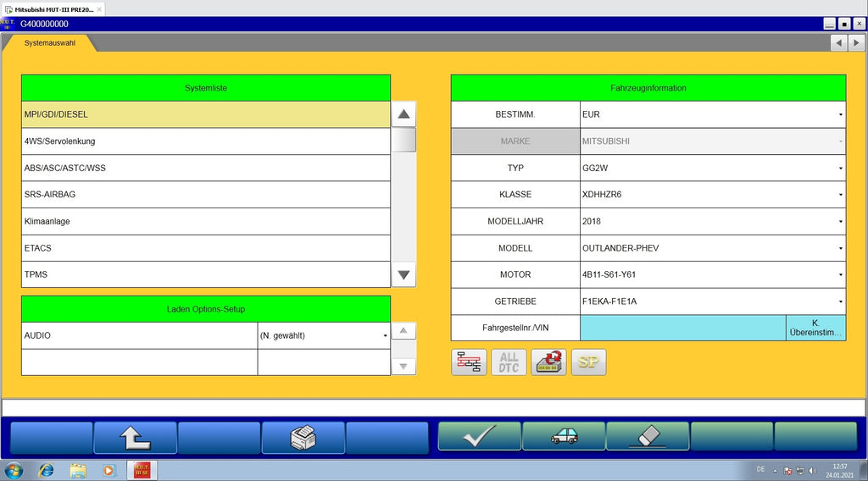
Task: Confirm selection with the checkmark button
Action: [x=479, y=437]
